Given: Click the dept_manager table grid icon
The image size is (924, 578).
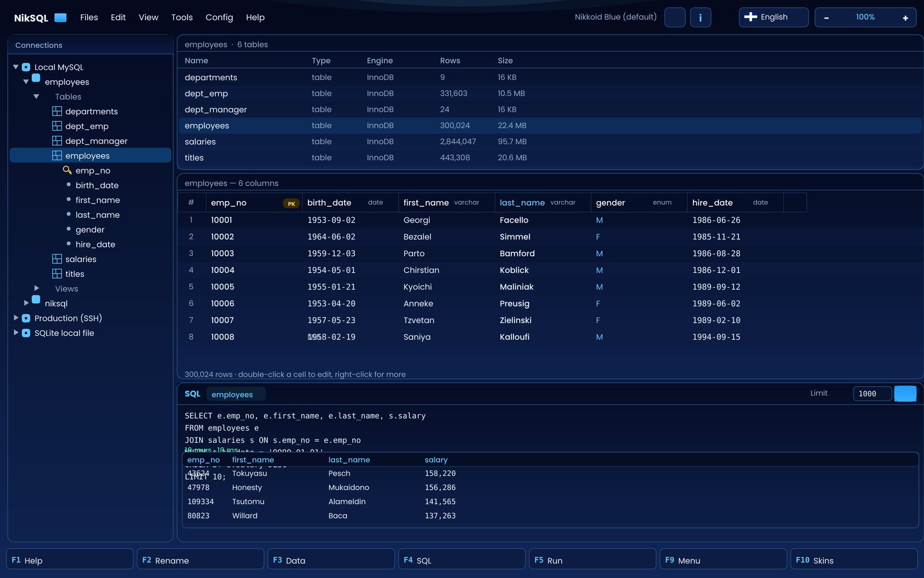Looking at the screenshot, I should [57, 140].
